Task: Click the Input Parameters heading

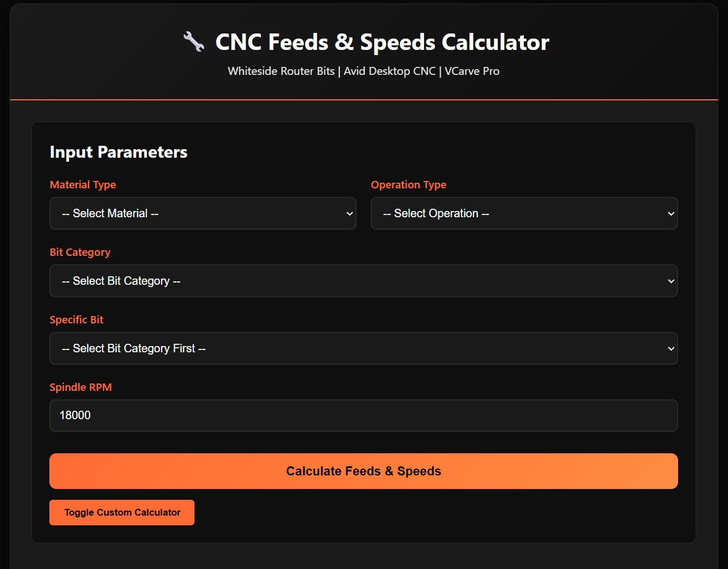Action: click(118, 152)
